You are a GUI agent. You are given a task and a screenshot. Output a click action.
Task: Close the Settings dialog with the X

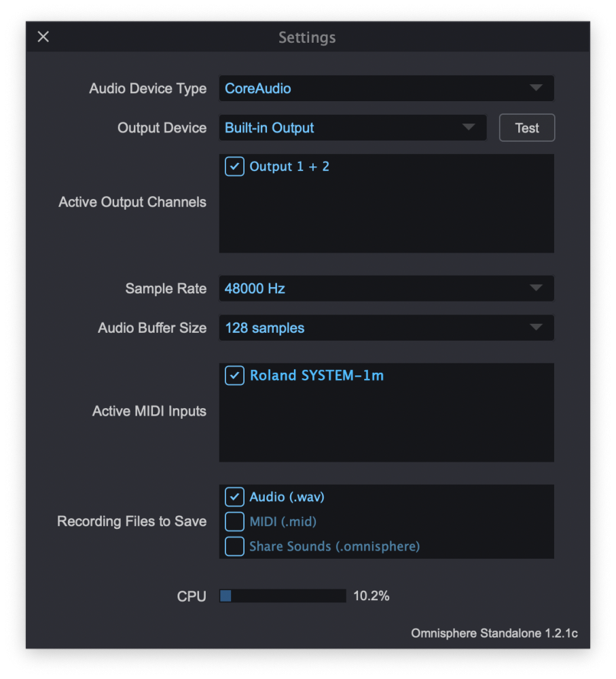click(x=43, y=37)
